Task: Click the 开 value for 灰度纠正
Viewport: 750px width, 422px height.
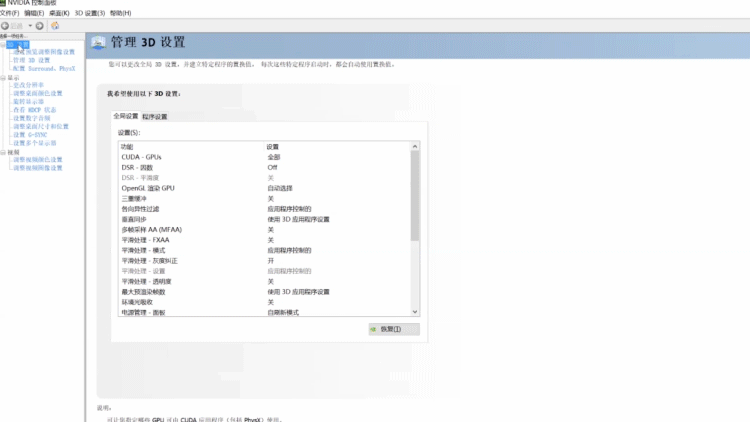Action: coord(270,261)
